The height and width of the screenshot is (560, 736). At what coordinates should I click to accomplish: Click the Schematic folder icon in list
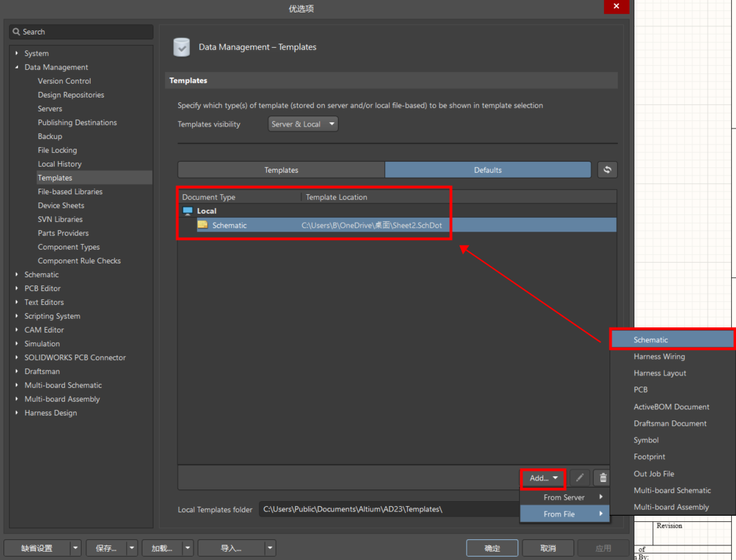point(202,225)
